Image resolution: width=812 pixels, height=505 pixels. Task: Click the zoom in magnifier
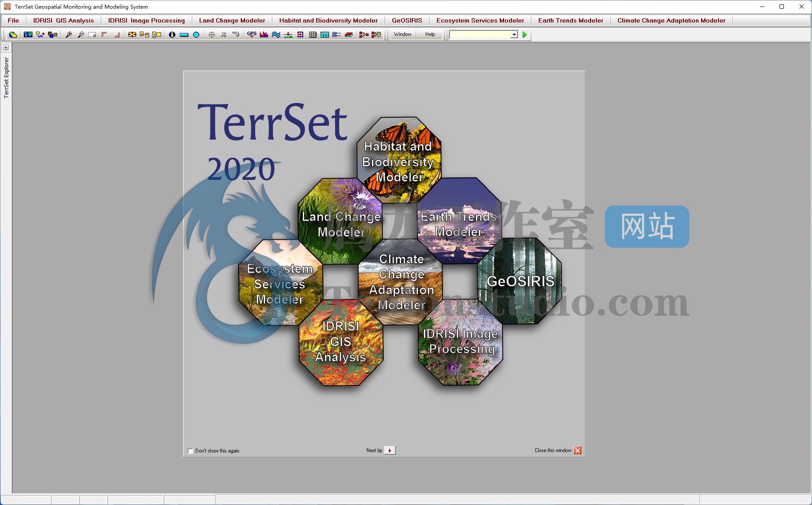(68, 35)
